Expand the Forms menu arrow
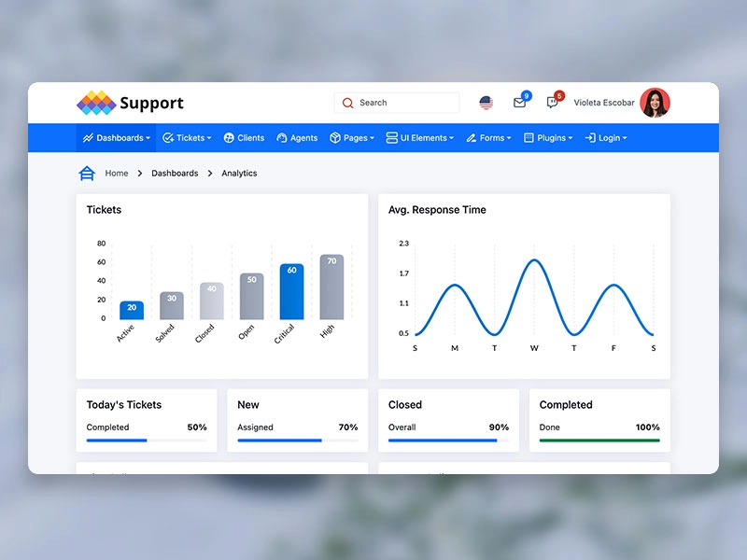 [x=509, y=138]
